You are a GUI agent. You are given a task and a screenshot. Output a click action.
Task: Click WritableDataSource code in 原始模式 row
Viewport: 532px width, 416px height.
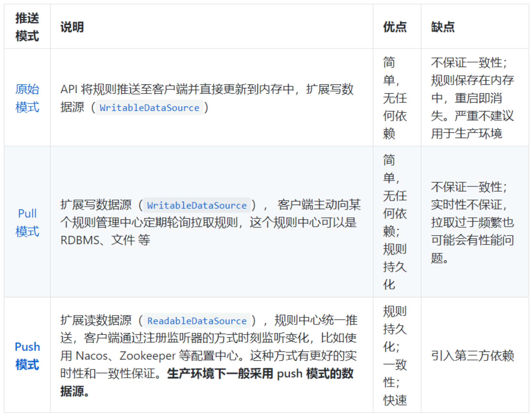pyautogui.click(x=149, y=108)
